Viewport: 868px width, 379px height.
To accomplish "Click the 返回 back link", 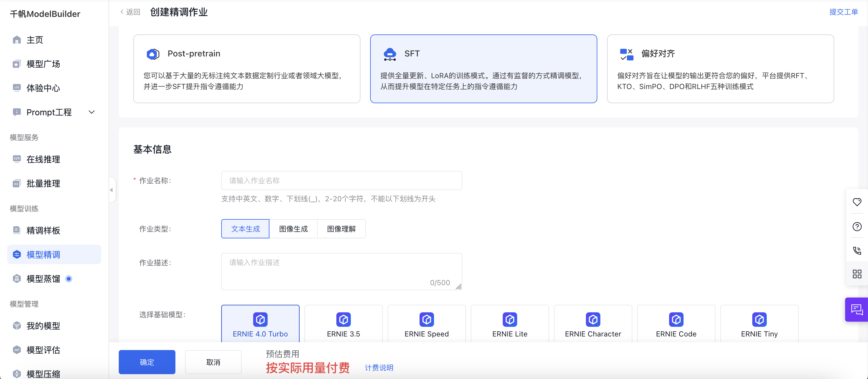I will [130, 12].
